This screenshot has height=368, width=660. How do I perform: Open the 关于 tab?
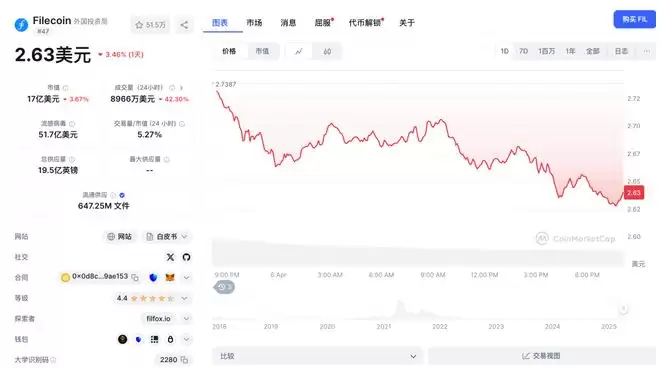coord(407,23)
